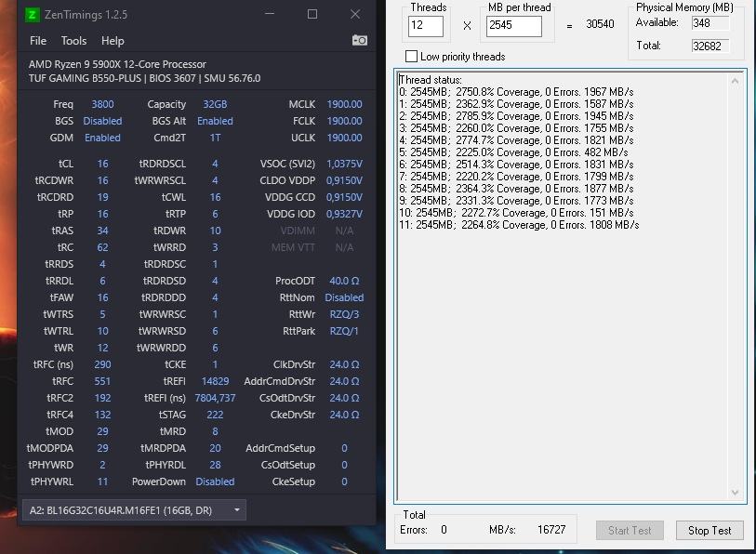Screen dimensions: 756x554
Task: Click the Stop Test button
Action: (710, 531)
